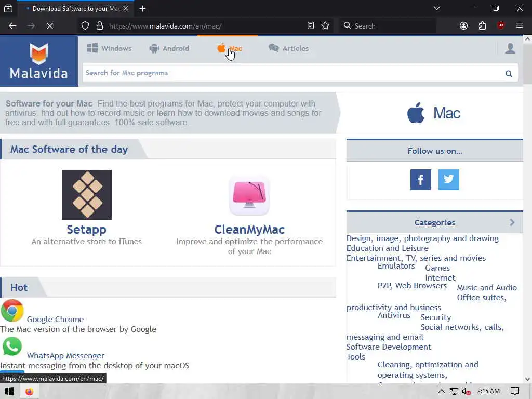The image size is (532, 399).
Task: Click the network tray icon
Action: coord(454,392)
